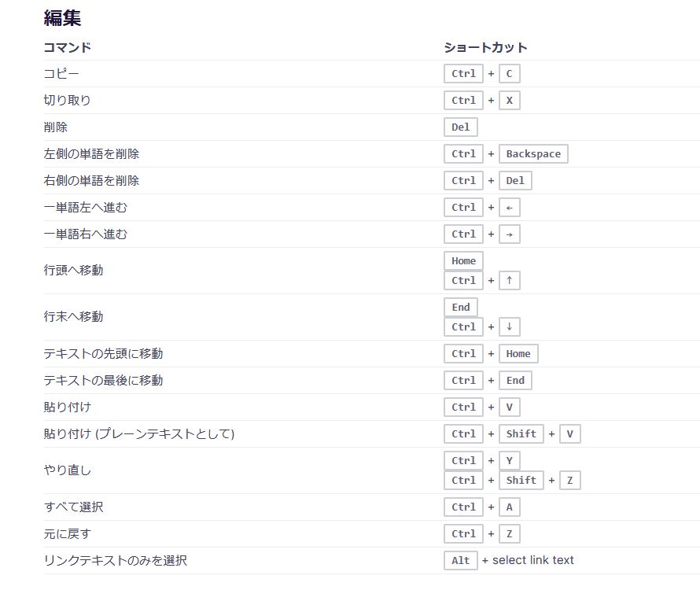
Task: Click the Z key in 元に戻す row
Action: click(509, 534)
